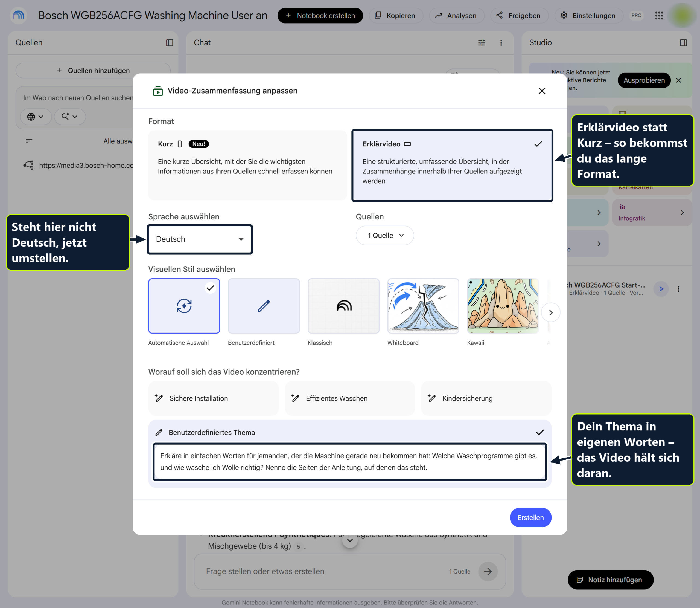The height and width of the screenshot is (608, 700).
Task: Choose the Klassisch visual style
Action: pyautogui.click(x=343, y=306)
